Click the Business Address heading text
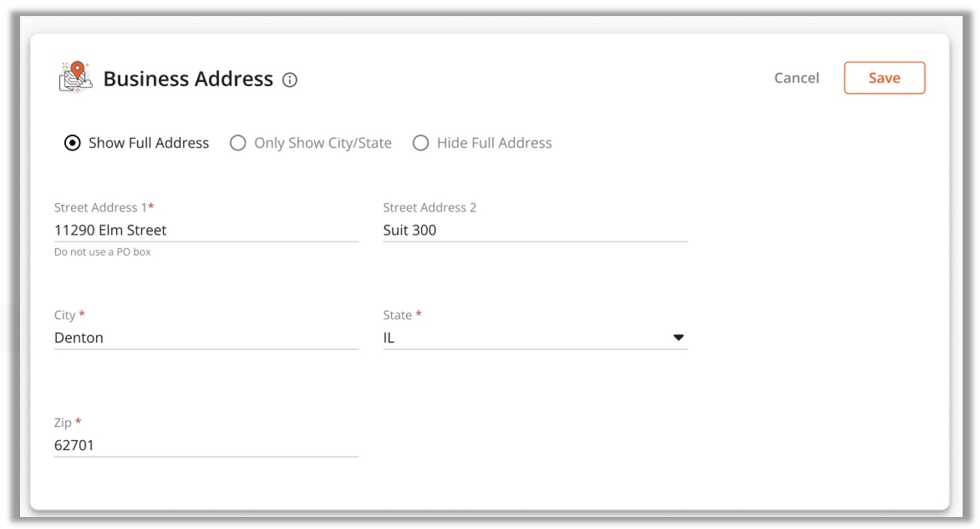This screenshot has height=529, width=980. point(188,79)
